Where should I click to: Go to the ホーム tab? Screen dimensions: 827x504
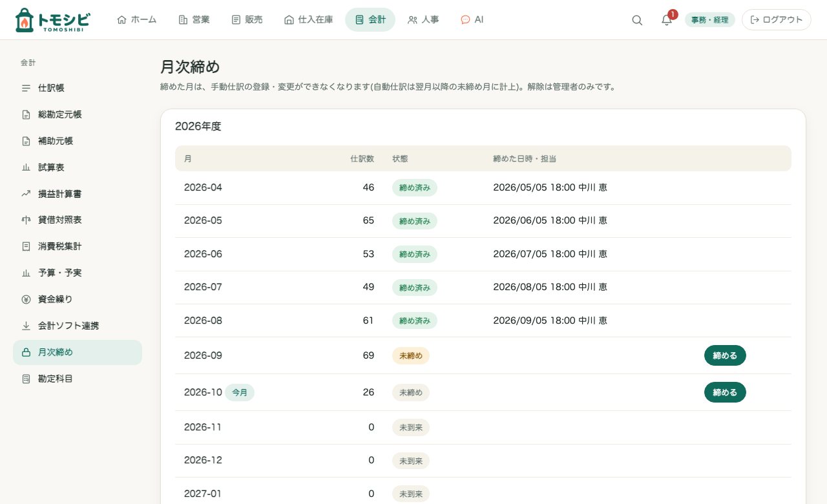136,20
